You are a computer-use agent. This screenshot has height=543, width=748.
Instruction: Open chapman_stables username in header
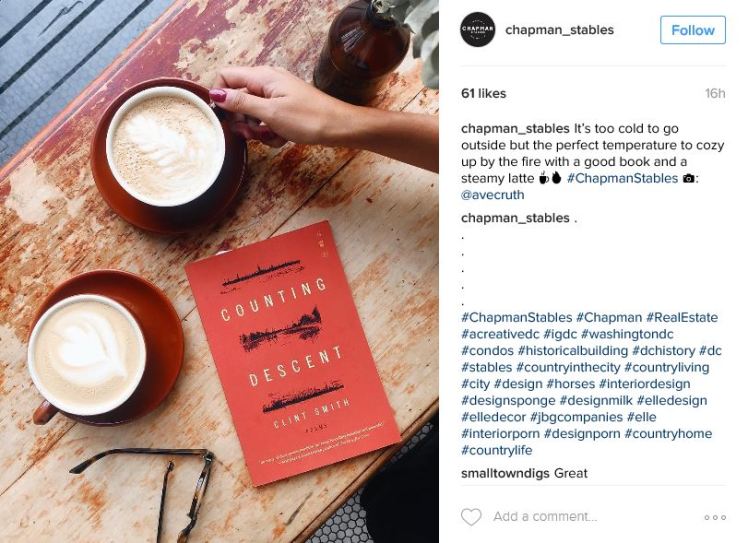[x=559, y=30]
